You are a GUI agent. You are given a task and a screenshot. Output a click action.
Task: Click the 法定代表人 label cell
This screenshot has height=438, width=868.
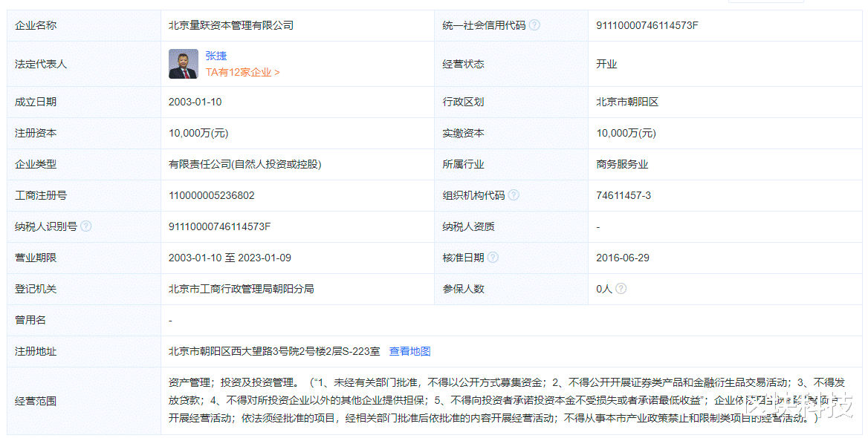(83, 64)
